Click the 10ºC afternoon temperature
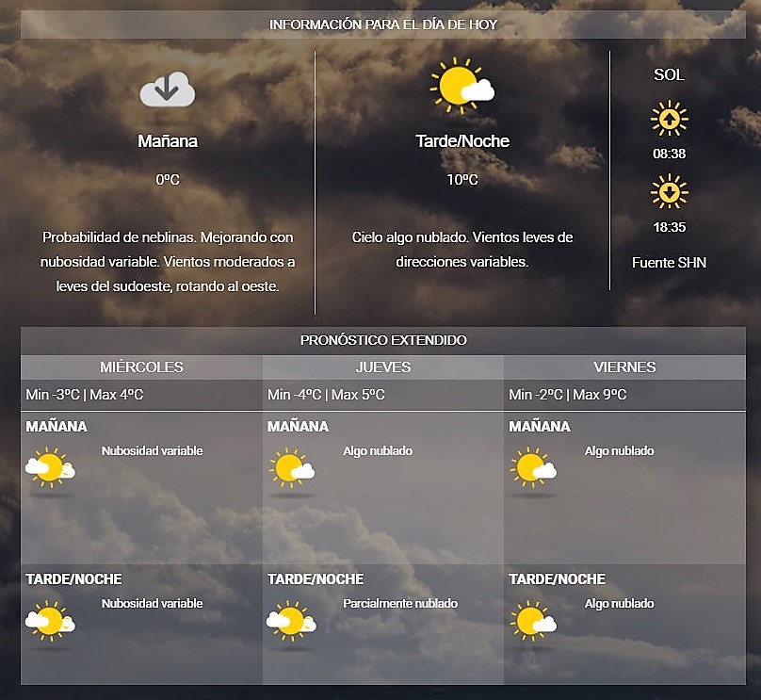This screenshot has height=700, width=761. point(462,180)
